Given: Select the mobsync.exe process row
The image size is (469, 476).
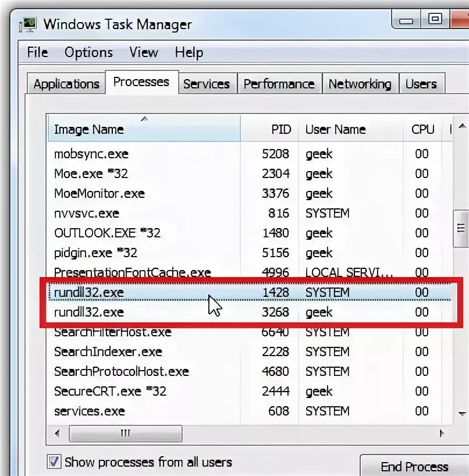Looking at the screenshot, I should point(249,154).
